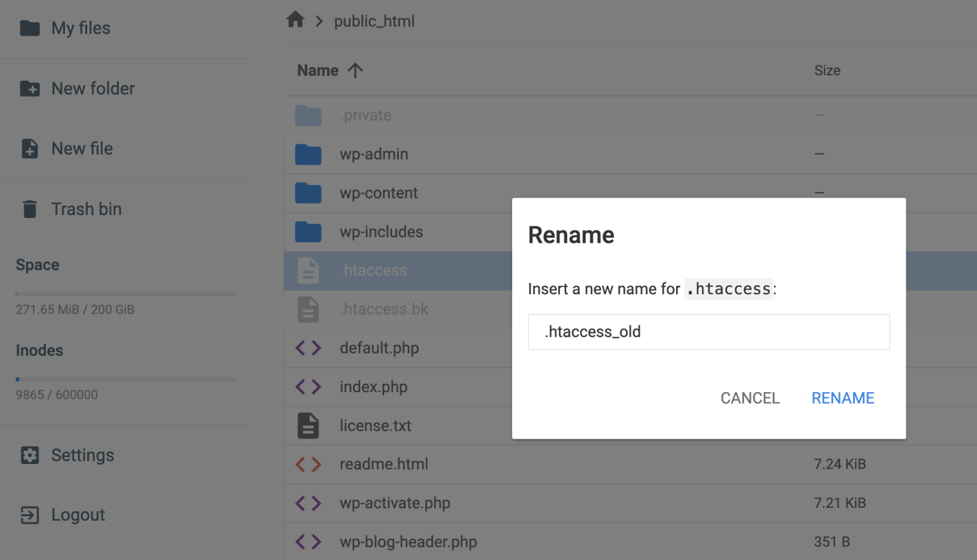
Task: Click the rename text input field
Action: [709, 332]
